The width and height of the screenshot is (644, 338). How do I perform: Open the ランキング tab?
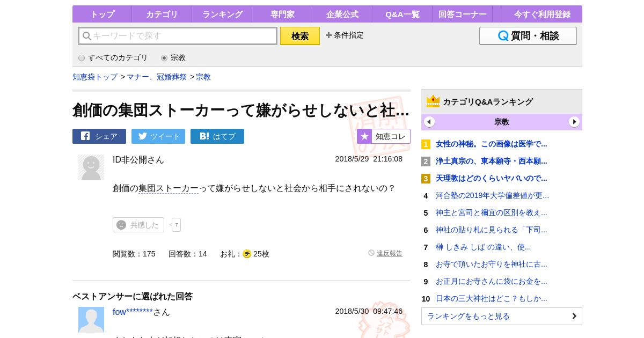click(222, 14)
